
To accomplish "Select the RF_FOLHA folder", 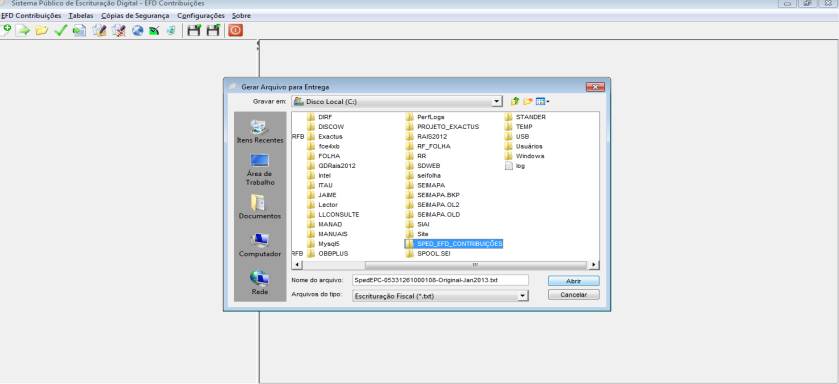I will [428, 146].
